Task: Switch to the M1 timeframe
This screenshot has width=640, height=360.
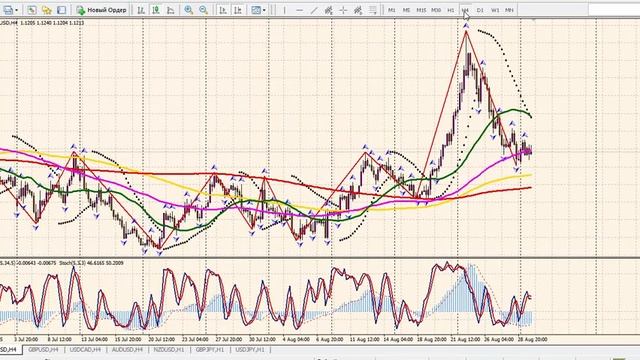Action: point(391,10)
